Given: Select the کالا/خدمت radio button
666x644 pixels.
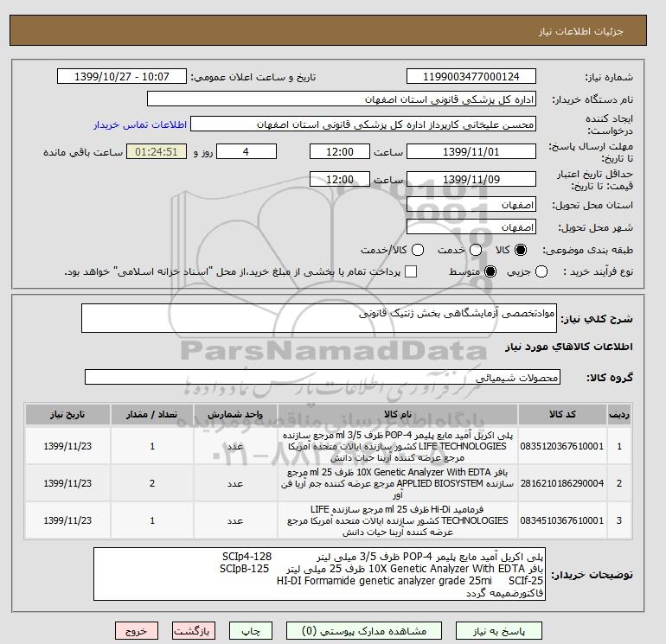Looking at the screenshot, I should pyautogui.click(x=418, y=250).
